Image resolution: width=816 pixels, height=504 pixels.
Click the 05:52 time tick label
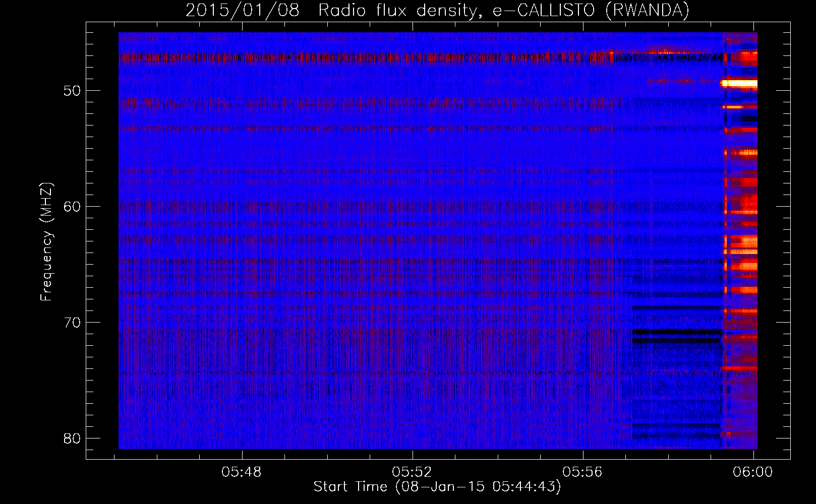coord(412,472)
